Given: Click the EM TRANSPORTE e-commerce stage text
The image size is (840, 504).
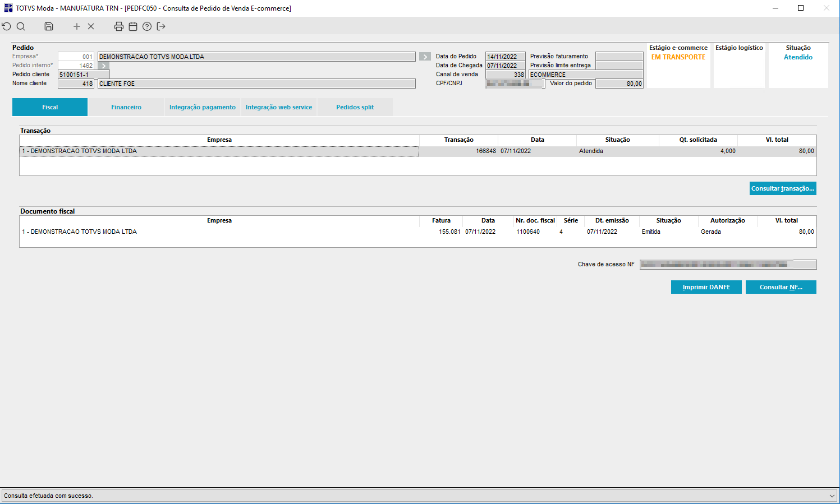Looking at the screenshot, I should pos(678,57).
